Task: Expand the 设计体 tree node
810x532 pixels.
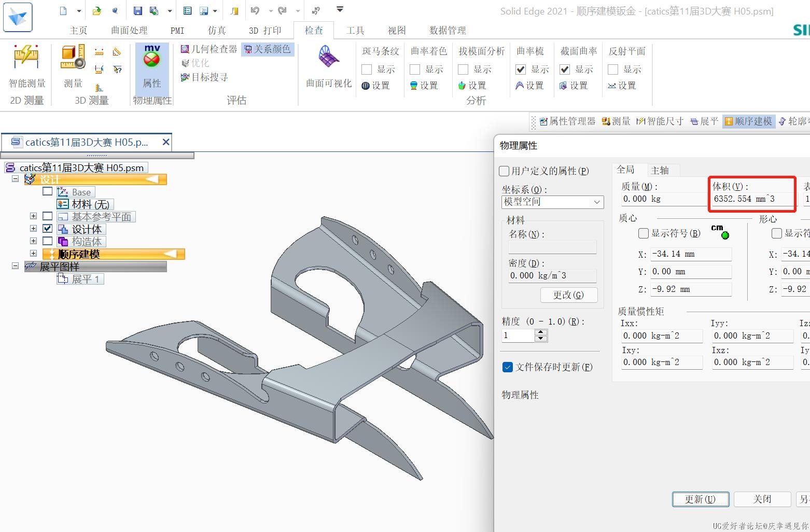Action: point(33,229)
